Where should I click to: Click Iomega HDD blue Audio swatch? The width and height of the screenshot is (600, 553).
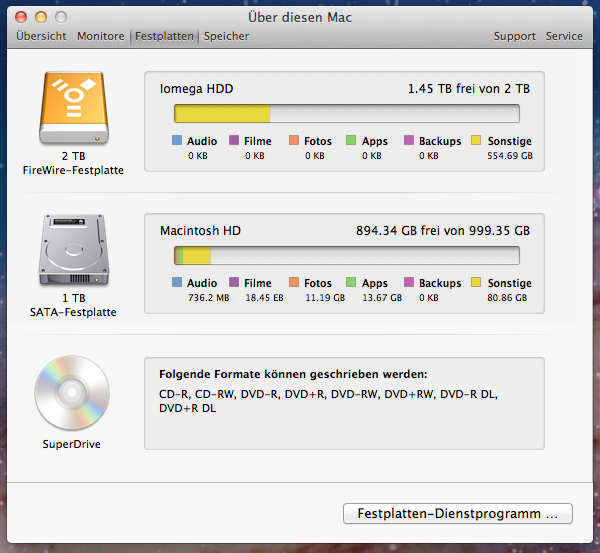pos(177,140)
